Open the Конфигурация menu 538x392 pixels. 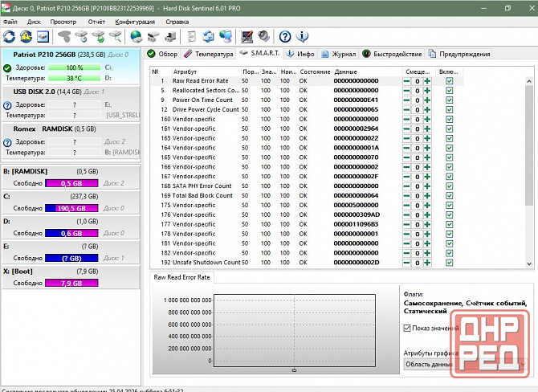(135, 22)
